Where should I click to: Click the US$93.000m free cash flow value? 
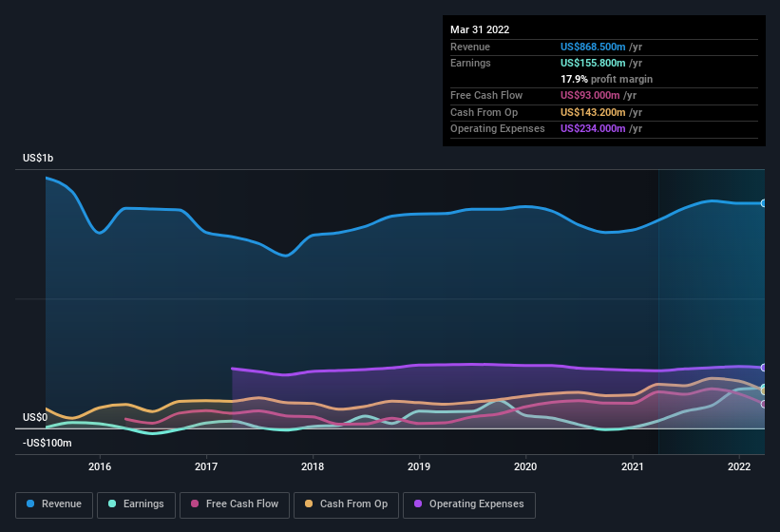pos(590,95)
